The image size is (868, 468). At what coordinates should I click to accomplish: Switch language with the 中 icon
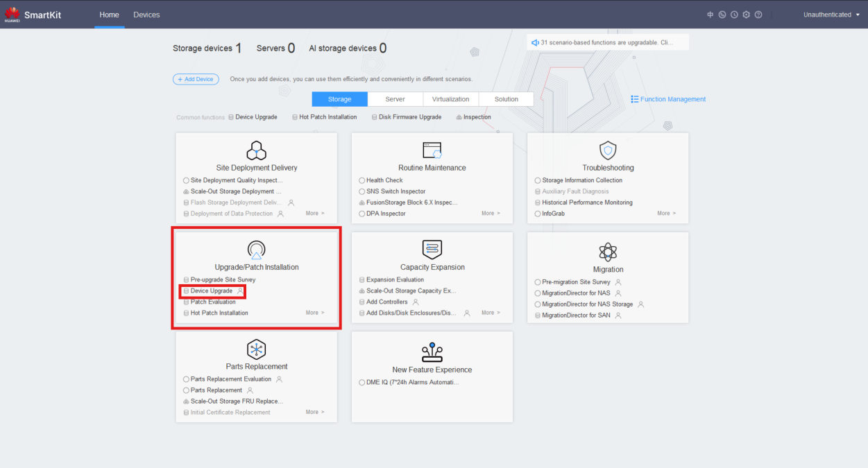pos(710,15)
